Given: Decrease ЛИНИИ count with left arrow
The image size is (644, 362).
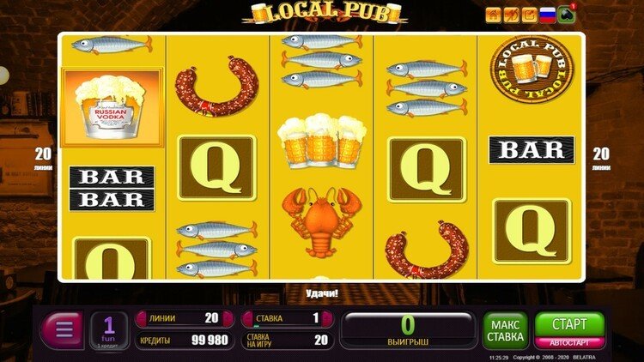Looking at the screenshot, I should (x=142, y=318).
